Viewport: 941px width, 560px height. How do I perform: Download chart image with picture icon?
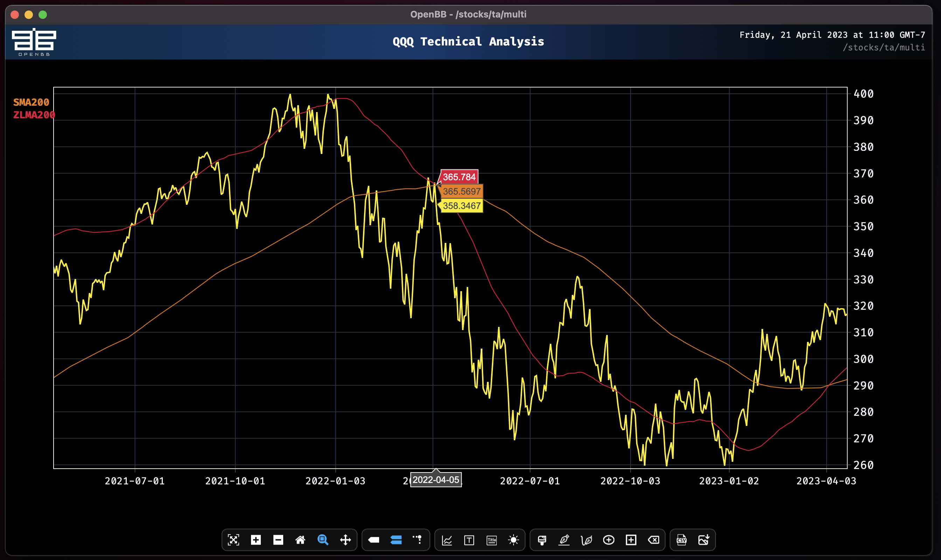tap(704, 540)
